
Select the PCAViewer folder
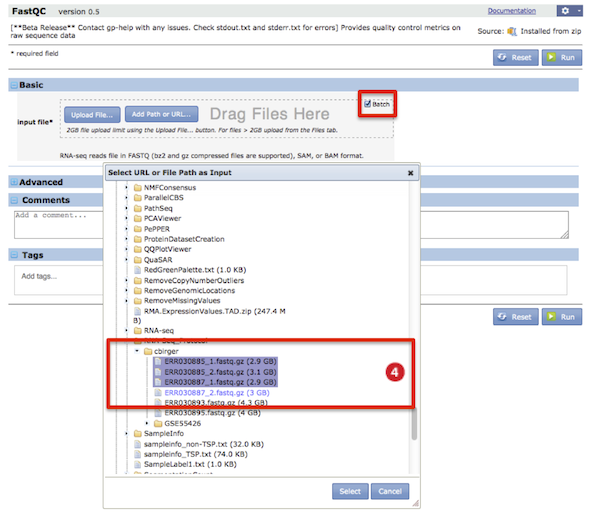tap(164, 220)
